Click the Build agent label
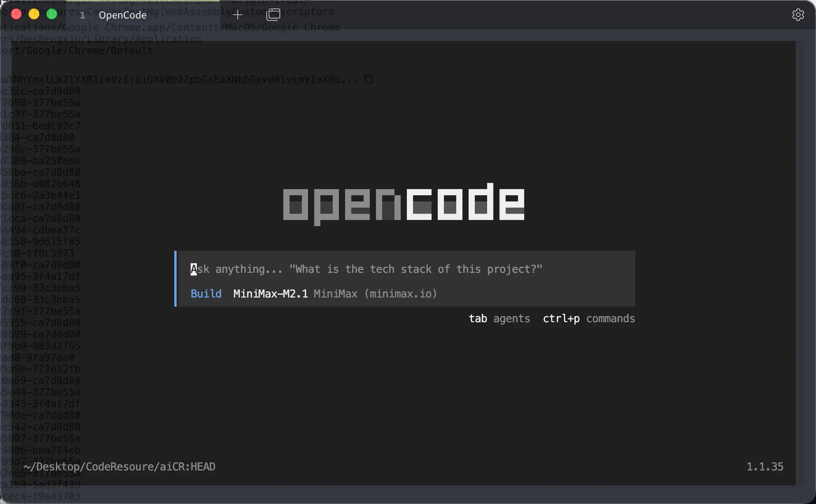The image size is (816, 504). 206,294
